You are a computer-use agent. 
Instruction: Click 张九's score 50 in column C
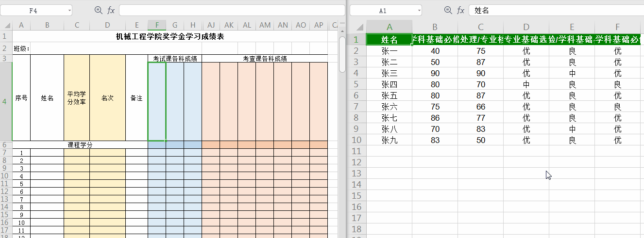pos(481,140)
